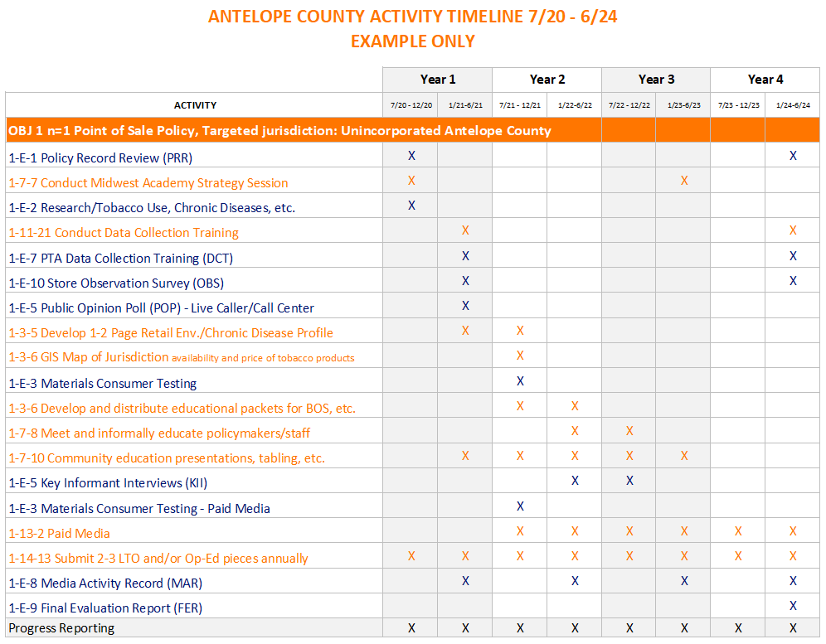The image size is (826, 644).
Task: Click the X for Store Observation Survey in 1/21-6/21
Action: point(465,281)
